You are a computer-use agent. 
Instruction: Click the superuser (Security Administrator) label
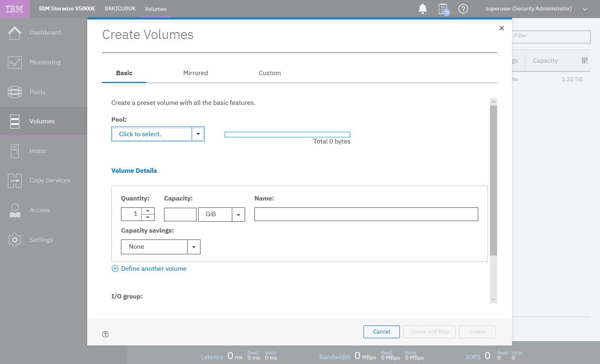click(528, 8)
